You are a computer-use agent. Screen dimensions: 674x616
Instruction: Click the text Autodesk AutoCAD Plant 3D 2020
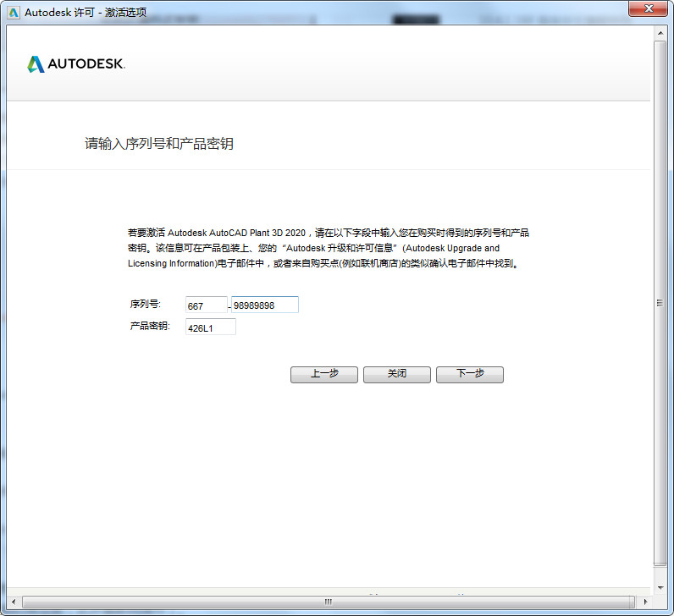click(236, 233)
